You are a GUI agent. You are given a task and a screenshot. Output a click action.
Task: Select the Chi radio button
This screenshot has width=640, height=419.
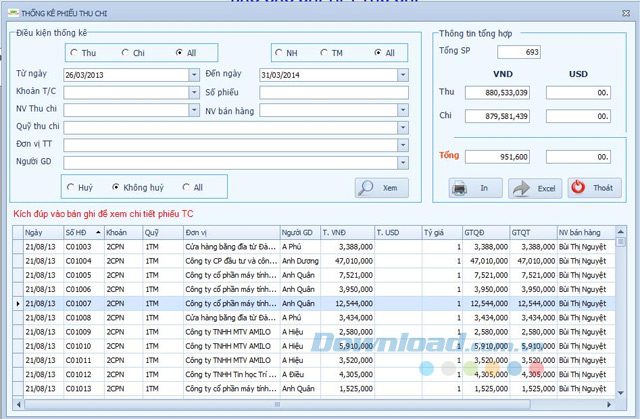point(126,52)
